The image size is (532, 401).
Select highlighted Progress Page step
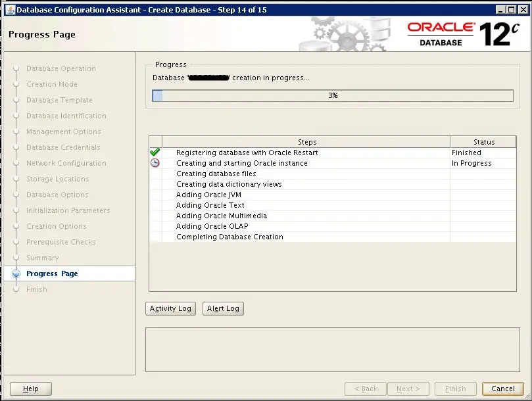coord(69,273)
